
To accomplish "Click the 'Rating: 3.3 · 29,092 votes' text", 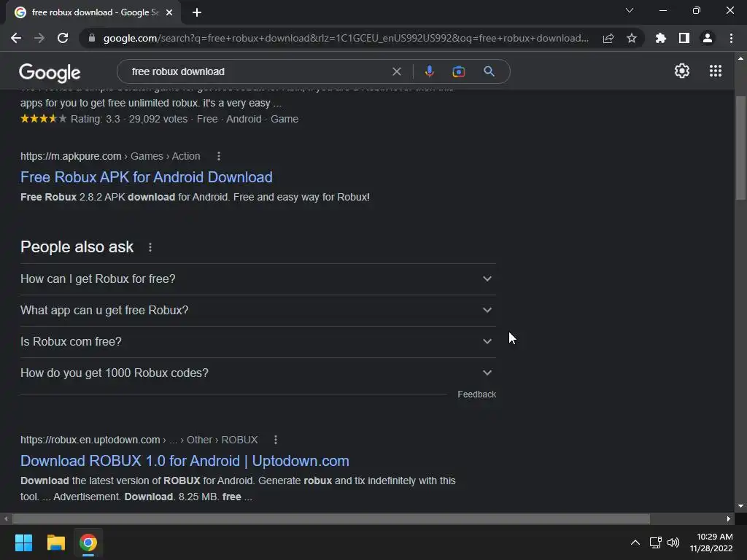I will click(129, 119).
